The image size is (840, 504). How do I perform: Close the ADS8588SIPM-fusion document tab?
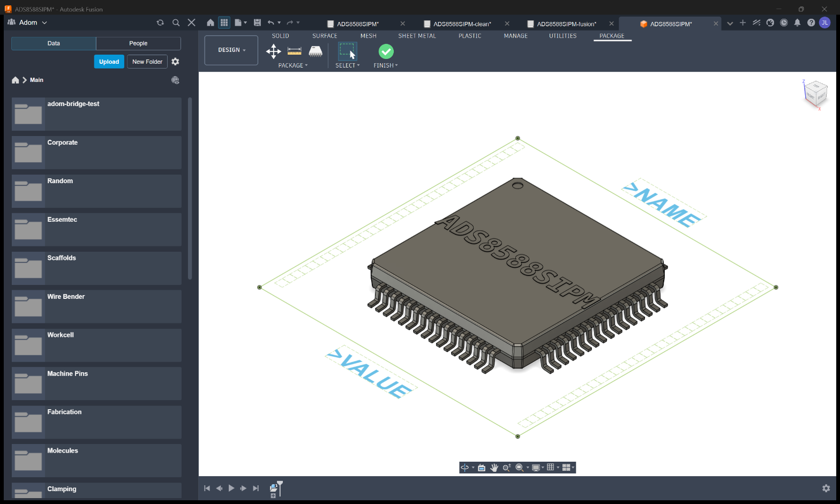pyautogui.click(x=611, y=24)
